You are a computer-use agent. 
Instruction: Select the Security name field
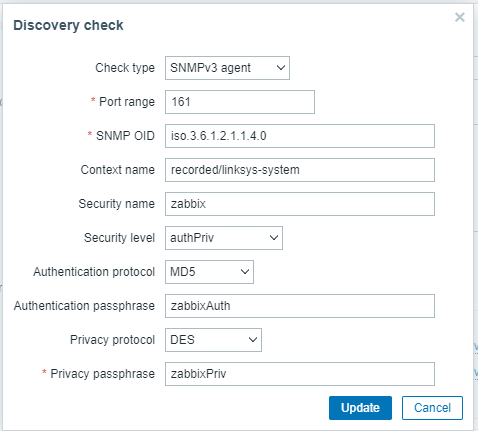click(x=300, y=204)
